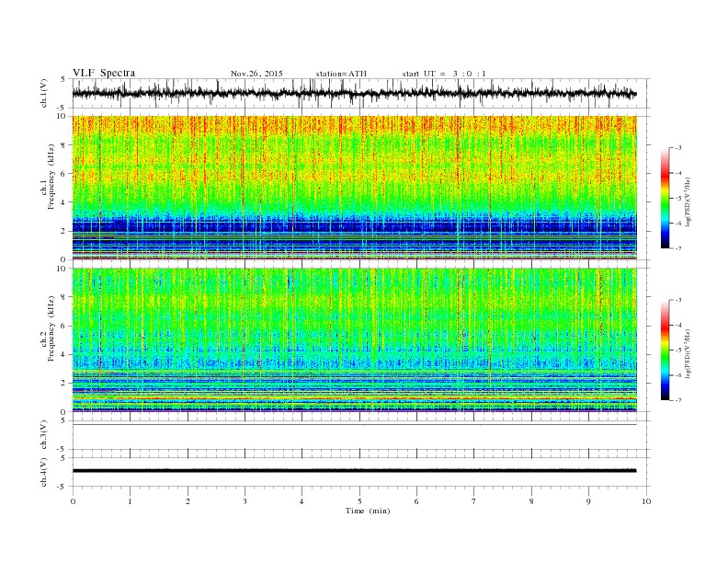Click the "4" kHz tick on ch.2 spectrogram
Image resolution: width=728 pixels, height=563 pixels.
(64, 355)
